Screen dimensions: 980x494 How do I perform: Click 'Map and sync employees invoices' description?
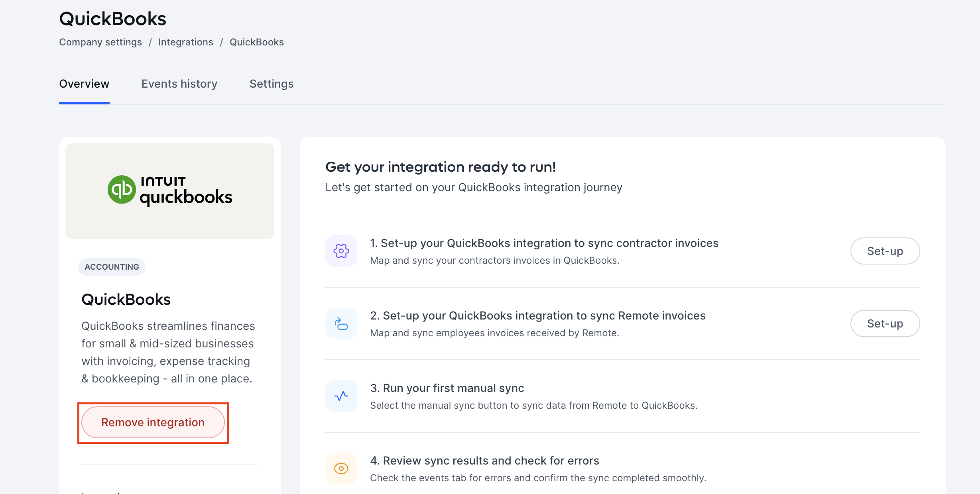[495, 333]
